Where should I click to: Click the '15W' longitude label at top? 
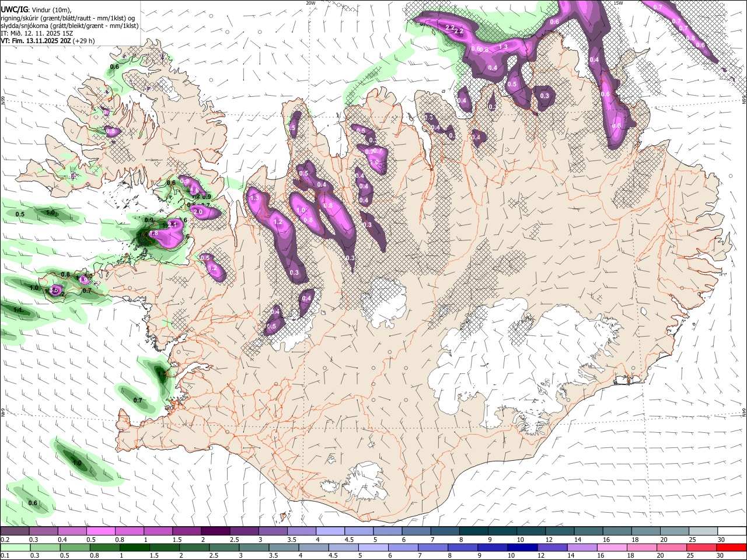617,3
